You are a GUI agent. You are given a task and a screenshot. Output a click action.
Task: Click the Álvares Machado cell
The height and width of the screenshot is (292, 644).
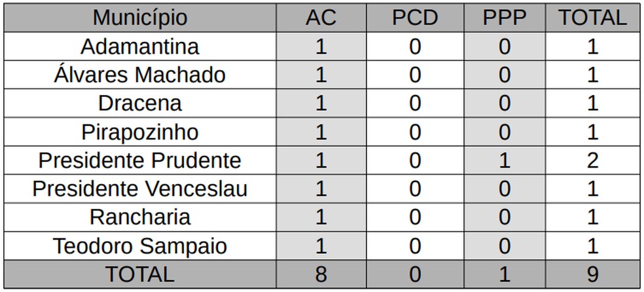tap(139, 75)
